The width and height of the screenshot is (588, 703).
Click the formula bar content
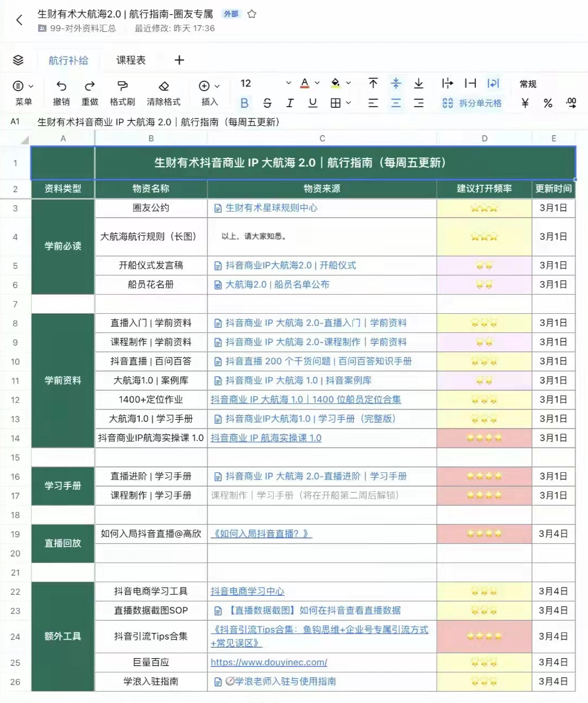[158, 122]
